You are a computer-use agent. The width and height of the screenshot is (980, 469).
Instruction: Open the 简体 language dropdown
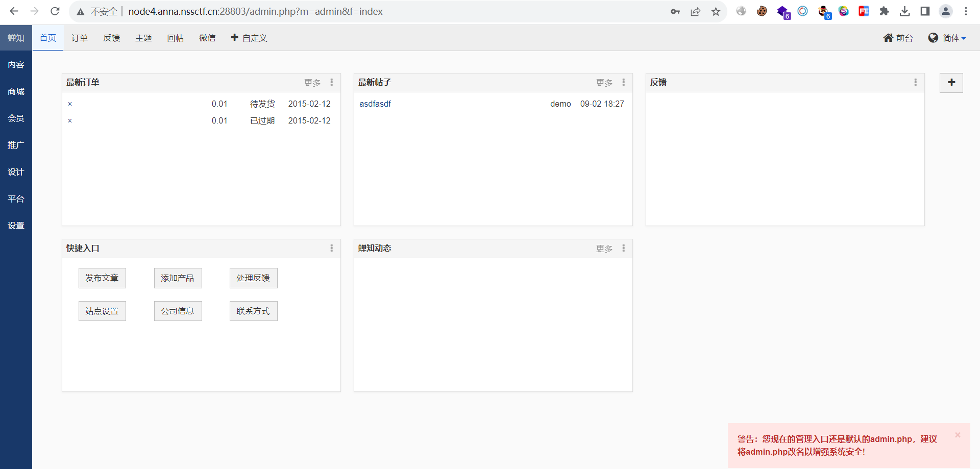tap(947, 38)
